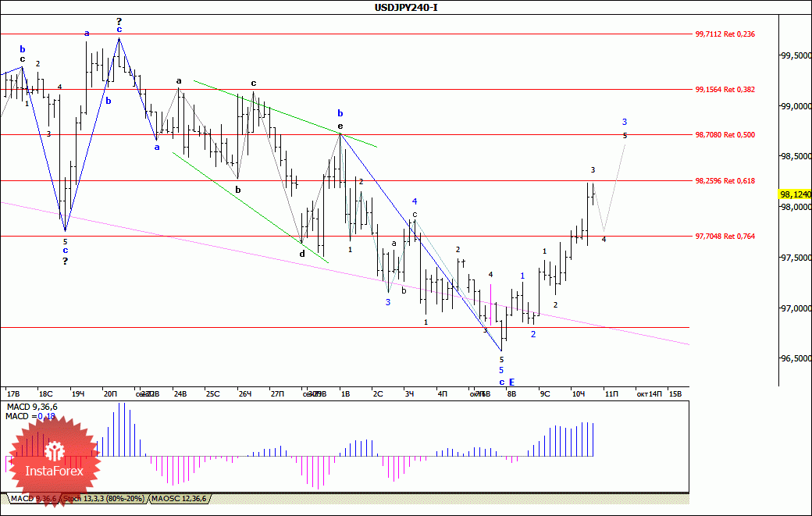Screen dimensions: 812x516
Task: Select the 98,2596 Ret 0,618 level label
Action: (x=725, y=180)
